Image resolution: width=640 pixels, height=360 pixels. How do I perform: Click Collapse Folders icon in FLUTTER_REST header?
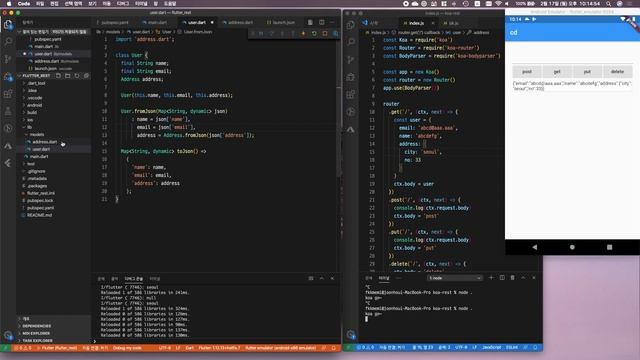point(86,76)
